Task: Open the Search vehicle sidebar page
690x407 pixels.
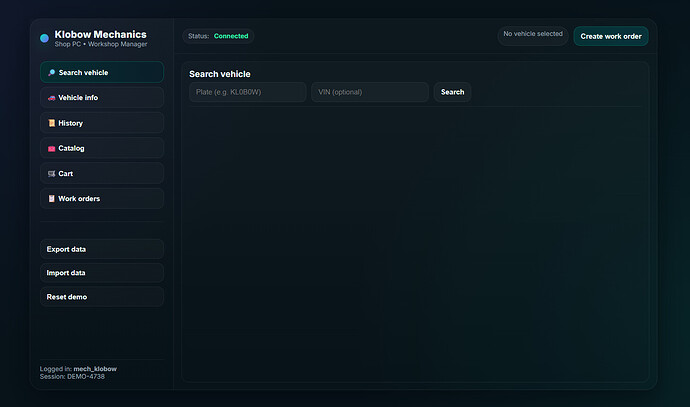Action: pyautogui.click(x=102, y=73)
